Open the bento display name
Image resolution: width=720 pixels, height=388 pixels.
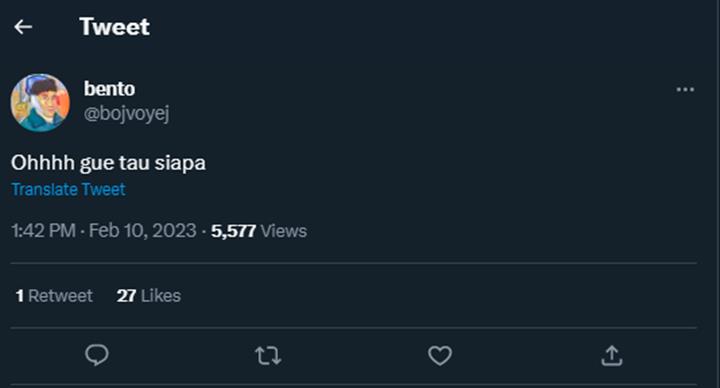point(109,89)
